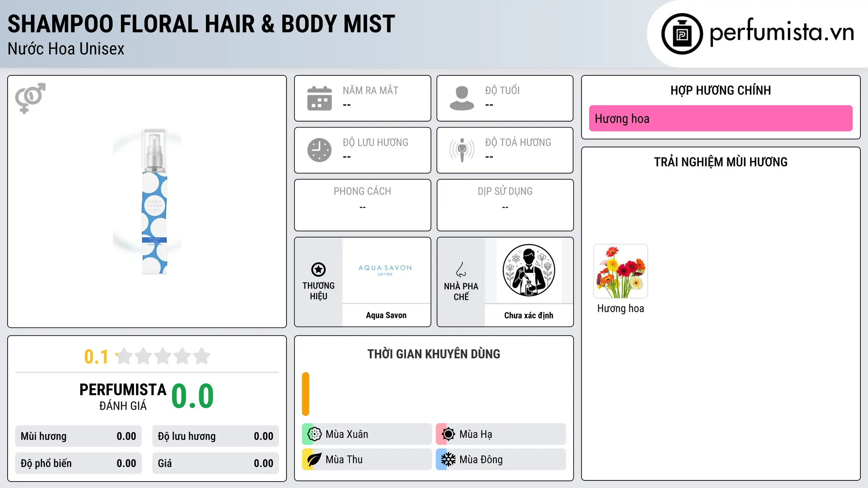Click the perfumista.vn perfume bottle logo icon
The width and height of the screenshot is (868, 488).
pyautogui.click(x=682, y=33)
